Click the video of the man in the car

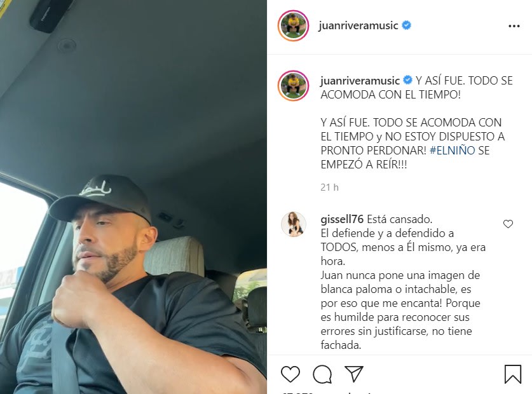pos(133,197)
